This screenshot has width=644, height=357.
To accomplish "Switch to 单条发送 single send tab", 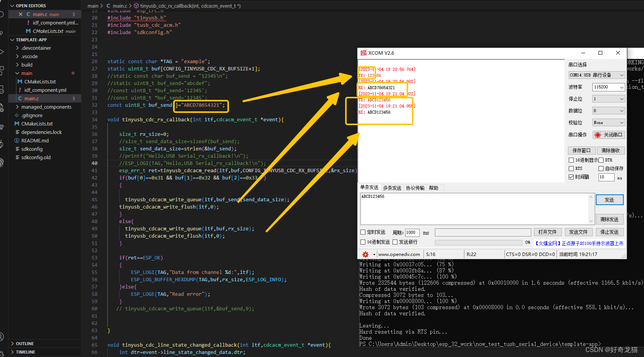I will pyautogui.click(x=369, y=187).
